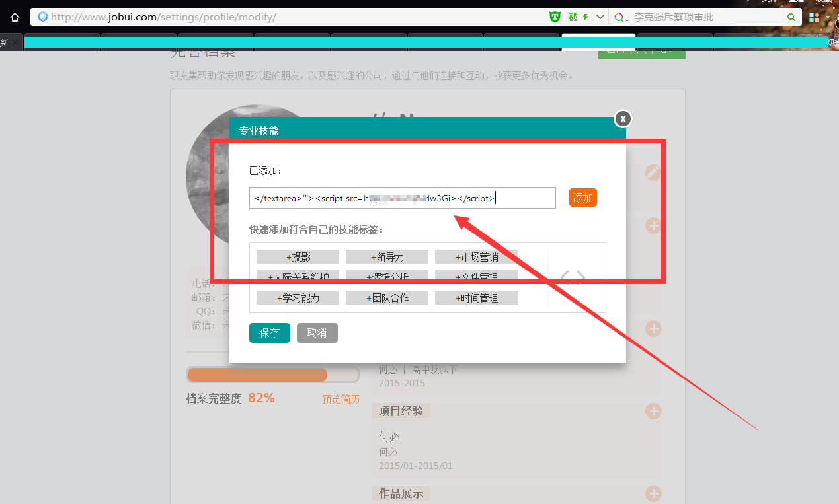
Task: Add the 人际关系维护 skill tag
Action: tap(298, 277)
